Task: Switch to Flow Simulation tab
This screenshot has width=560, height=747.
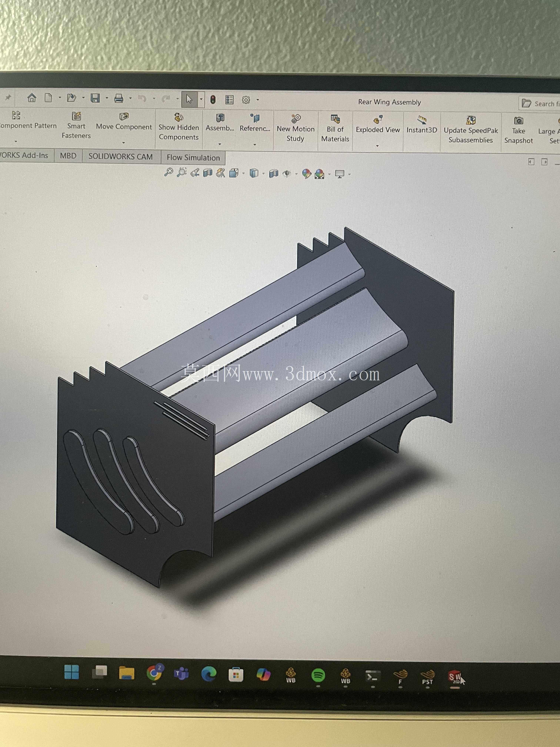Action: tap(193, 158)
